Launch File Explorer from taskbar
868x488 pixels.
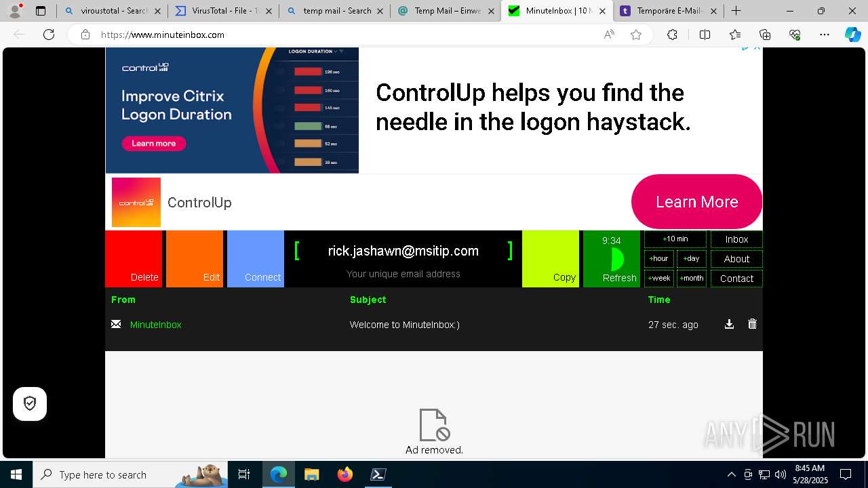point(311,474)
